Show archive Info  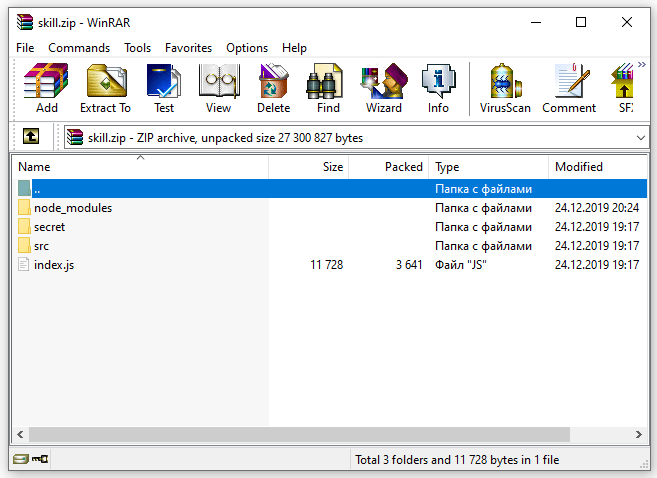(438, 88)
